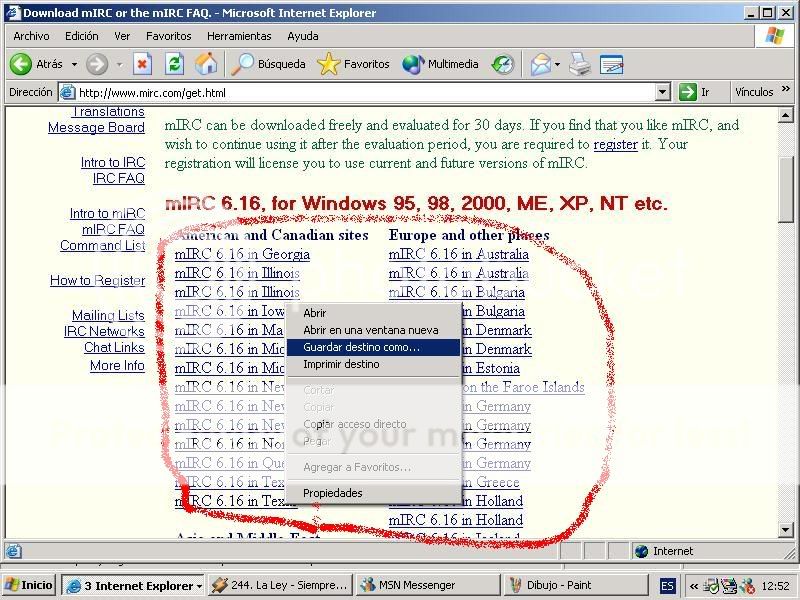Open Command List sidebar link
This screenshot has width=800, height=600.
click(103, 245)
